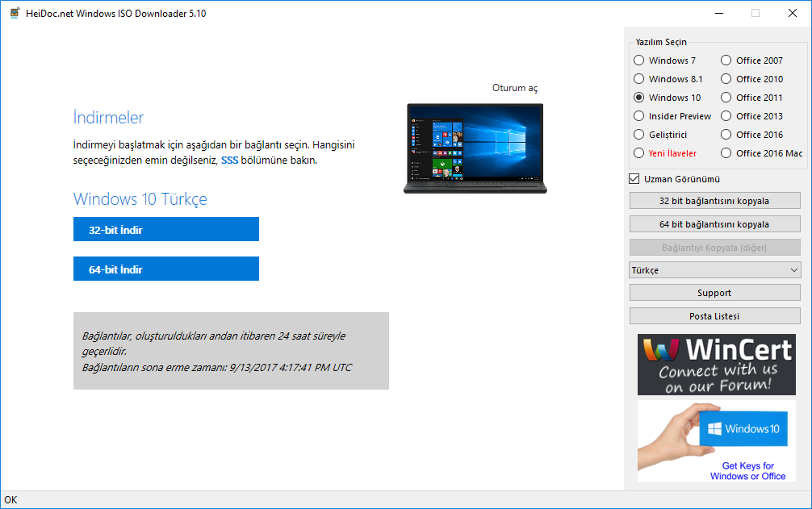Screen dimensions: 812x509
Task: Click the Windows 10 Türkçe heading
Action: 140,199
